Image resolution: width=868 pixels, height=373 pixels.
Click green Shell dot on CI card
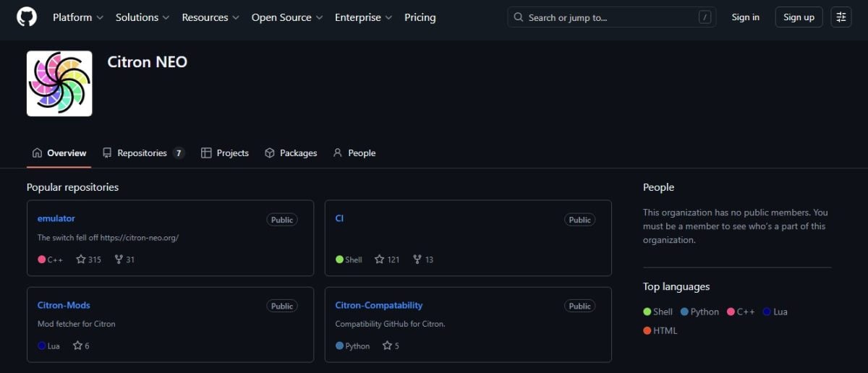tap(340, 260)
